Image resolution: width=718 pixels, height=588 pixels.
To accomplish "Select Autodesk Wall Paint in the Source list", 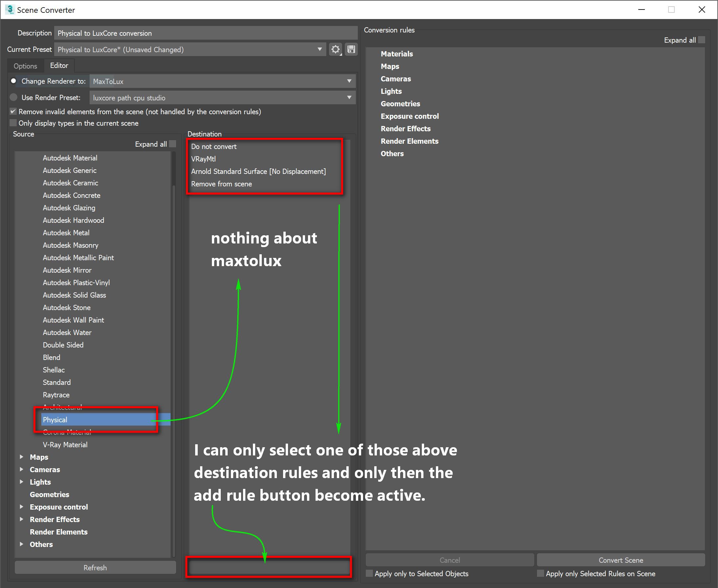I will click(x=73, y=320).
